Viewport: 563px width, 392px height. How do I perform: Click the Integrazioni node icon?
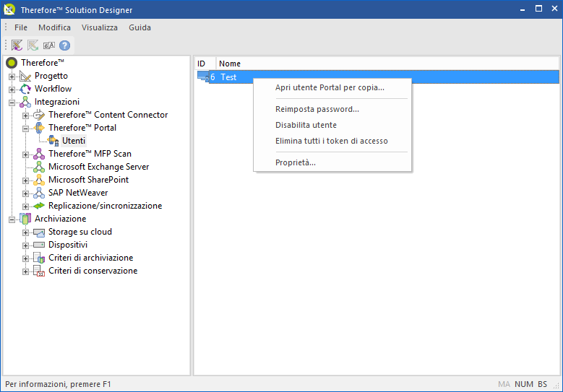tap(25, 102)
